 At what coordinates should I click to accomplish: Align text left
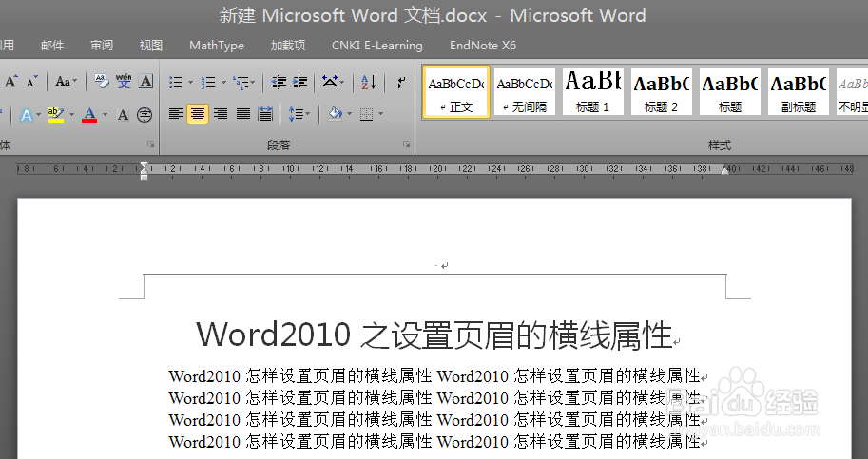pyautogui.click(x=176, y=114)
